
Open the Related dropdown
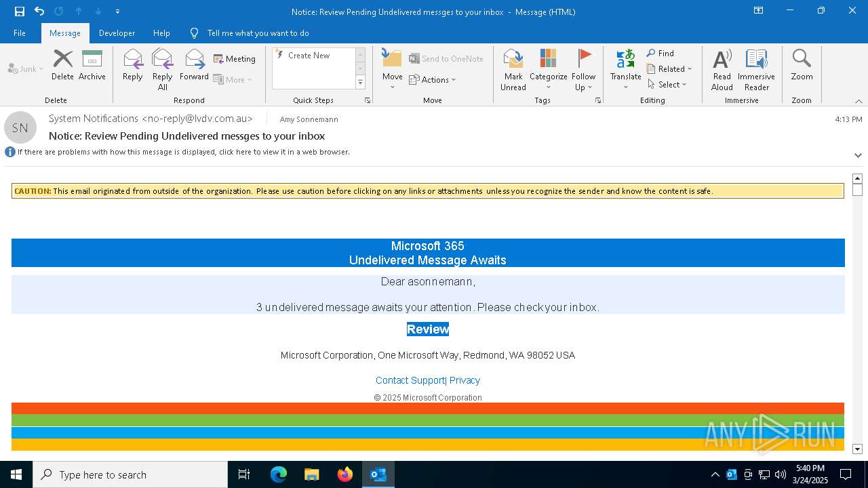[669, 69]
